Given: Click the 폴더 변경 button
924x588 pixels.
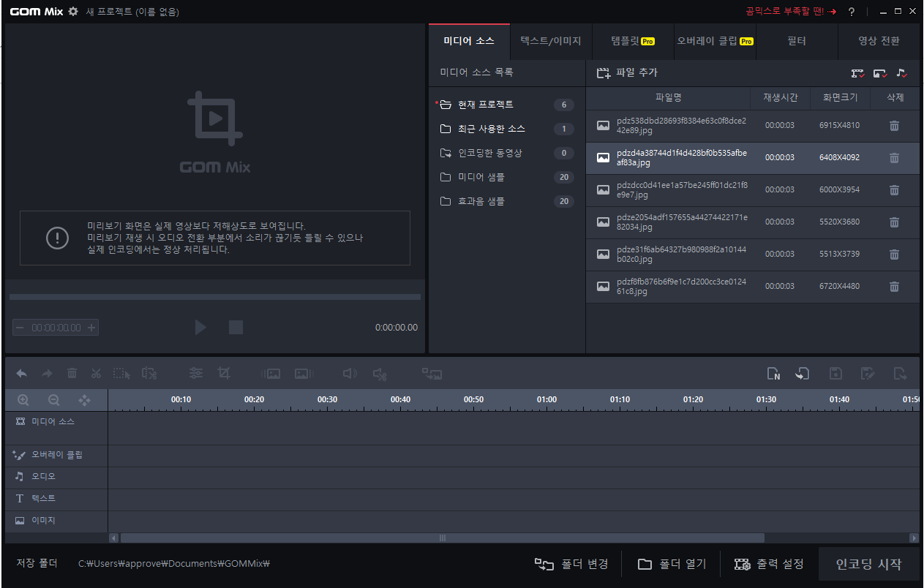Looking at the screenshot, I should click(571, 564).
